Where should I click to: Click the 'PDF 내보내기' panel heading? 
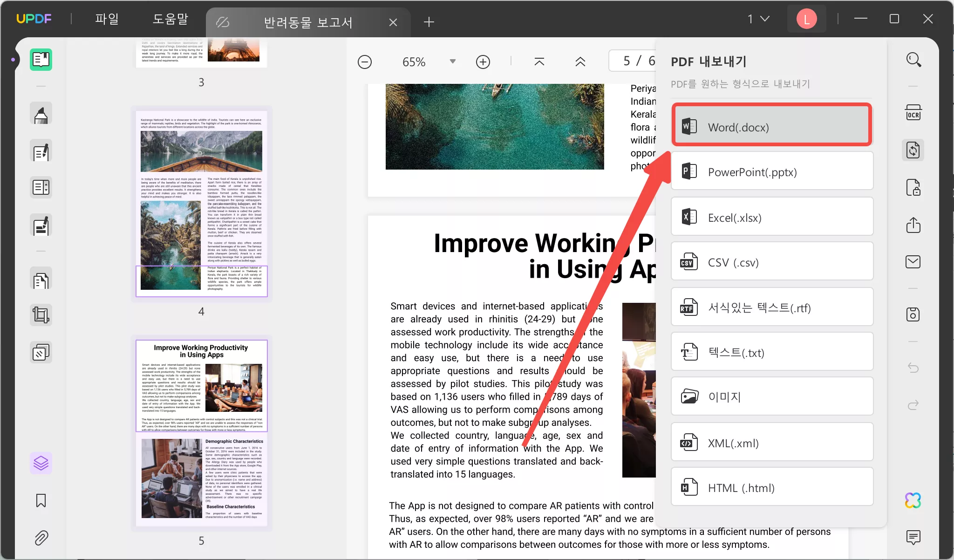709,61
